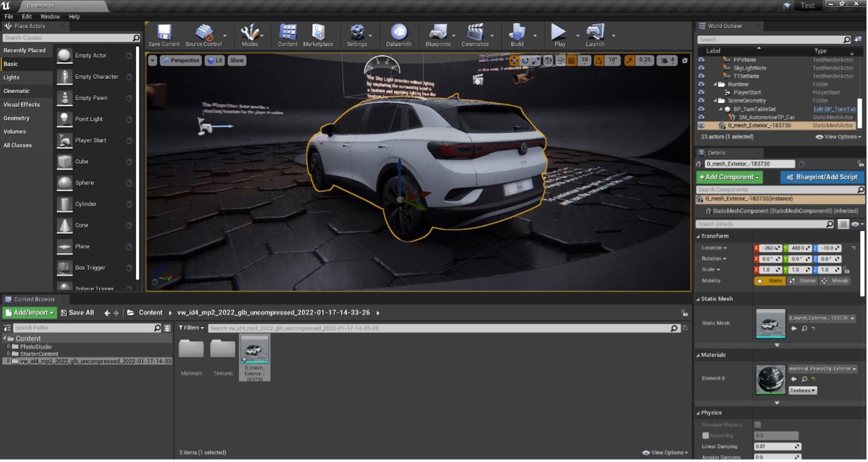This screenshot has width=868, height=462.
Task: Click the Search Details input field
Action: click(765, 224)
